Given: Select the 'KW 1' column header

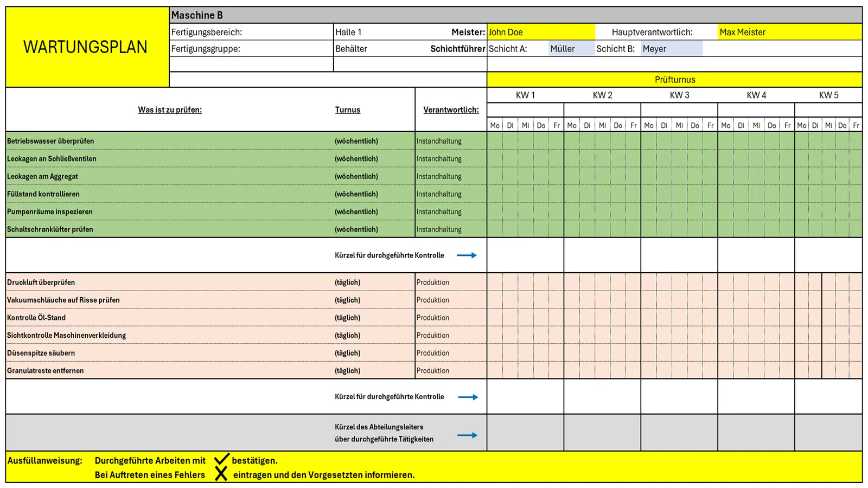Looking at the screenshot, I should click(x=525, y=95).
